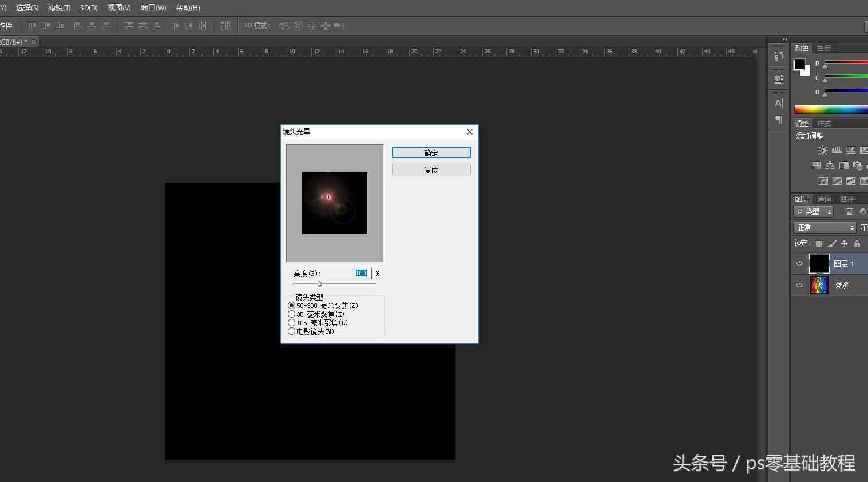868x482 pixels.
Task: Select the Movie Prime (电影镜头) lens option
Action: pos(292,331)
